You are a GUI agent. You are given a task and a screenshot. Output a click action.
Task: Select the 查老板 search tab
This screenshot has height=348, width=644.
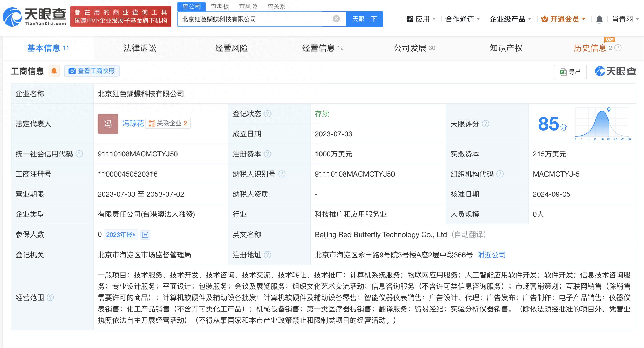pos(220,6)
